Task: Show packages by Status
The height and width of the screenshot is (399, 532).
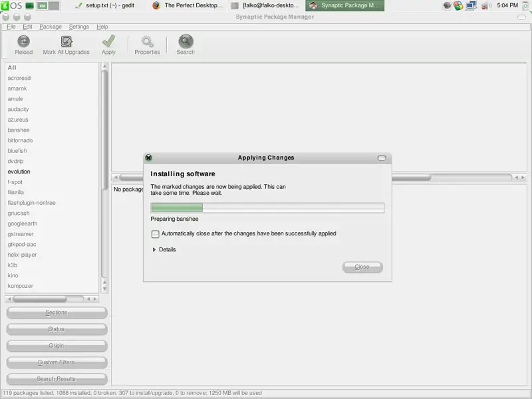Action: 57,329
